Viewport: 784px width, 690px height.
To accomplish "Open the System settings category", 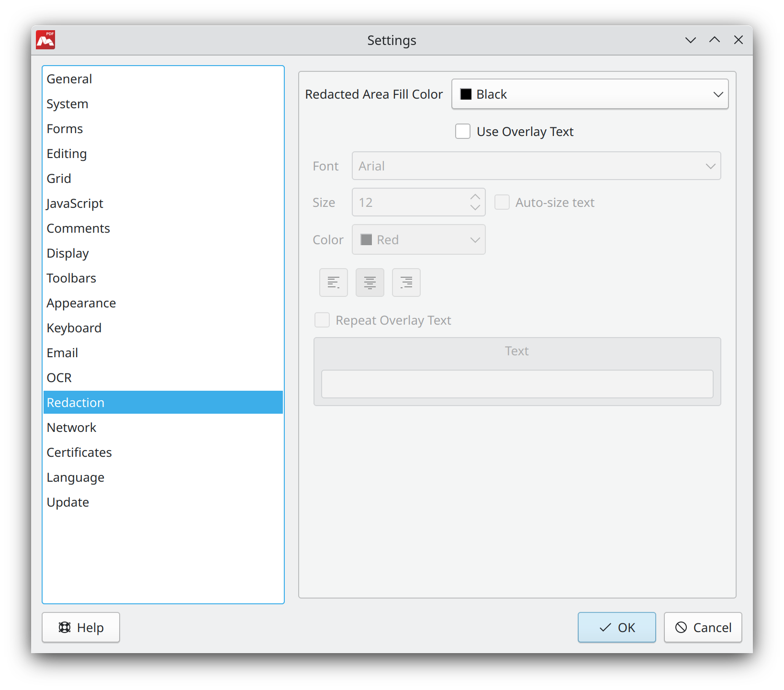I will pos(163,104).
